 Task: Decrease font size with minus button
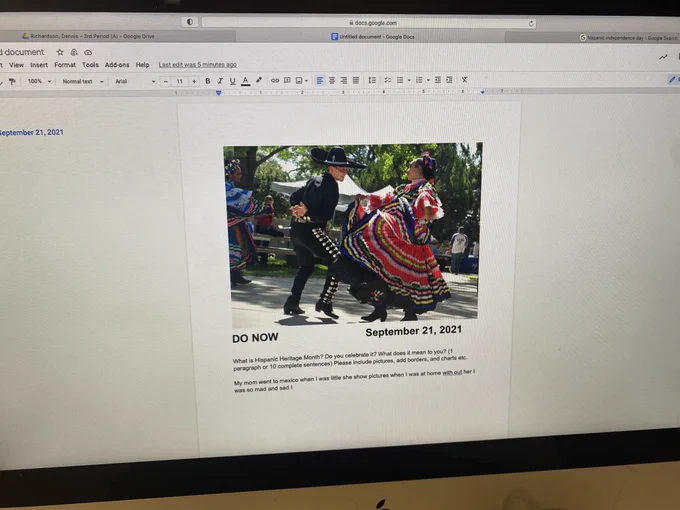[165, 81]
